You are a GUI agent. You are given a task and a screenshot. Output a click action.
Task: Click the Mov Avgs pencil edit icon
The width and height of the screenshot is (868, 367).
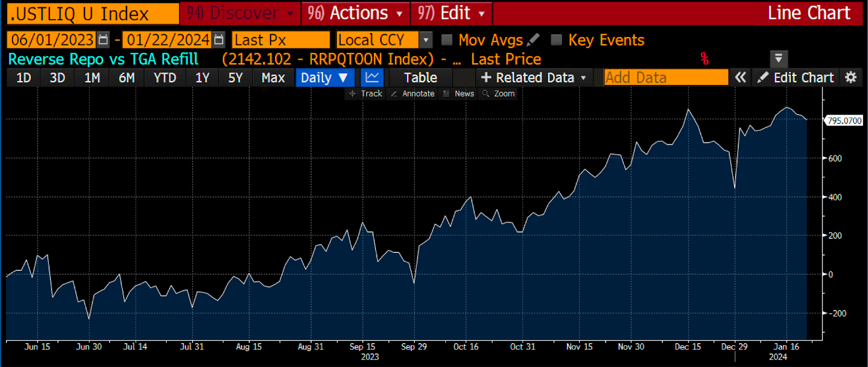click(533, 40)
